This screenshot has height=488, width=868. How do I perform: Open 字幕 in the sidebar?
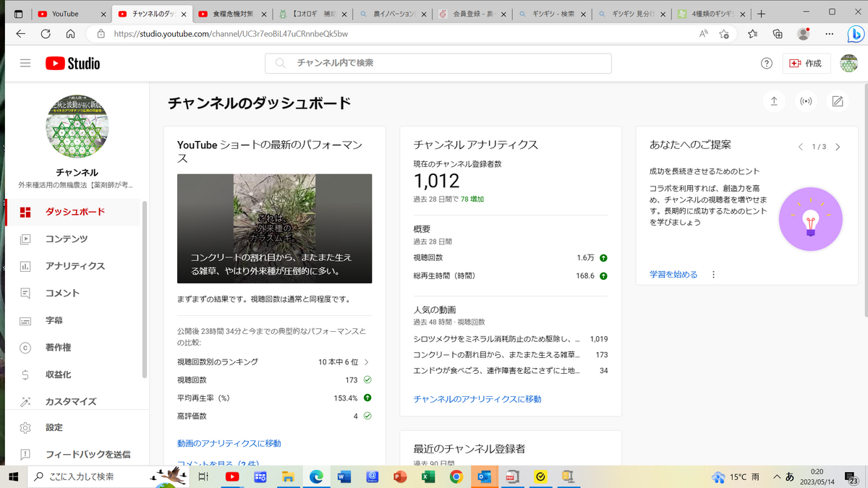click(x=73, y=320)
